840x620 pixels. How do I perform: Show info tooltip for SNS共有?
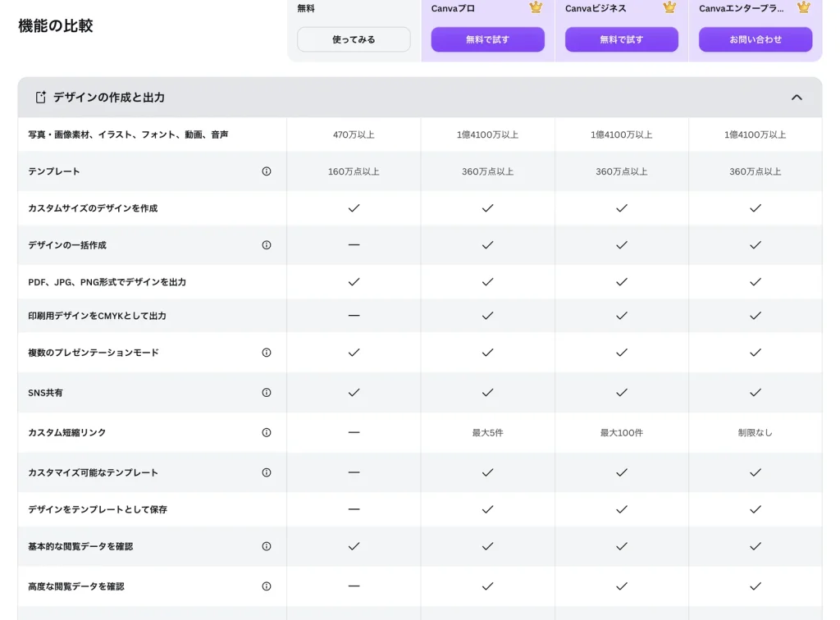point(267,393)
